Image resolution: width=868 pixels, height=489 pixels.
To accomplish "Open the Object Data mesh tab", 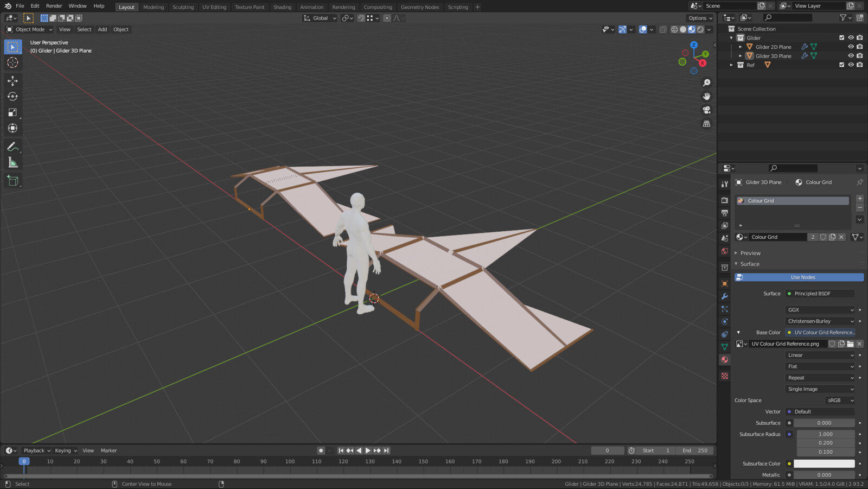I will (x=725, y=347).
